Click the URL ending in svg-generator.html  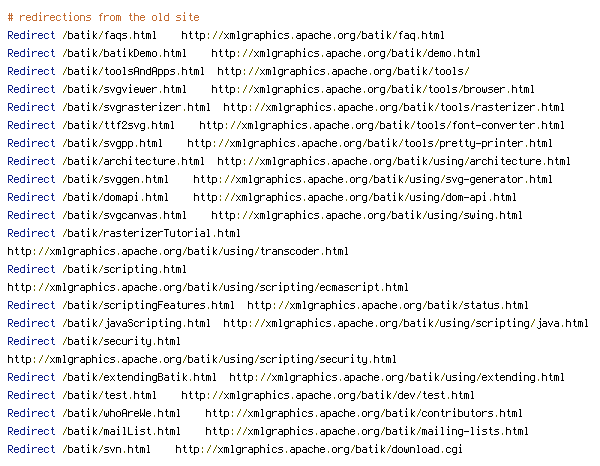pyautogui.click(x=373, y=179)
